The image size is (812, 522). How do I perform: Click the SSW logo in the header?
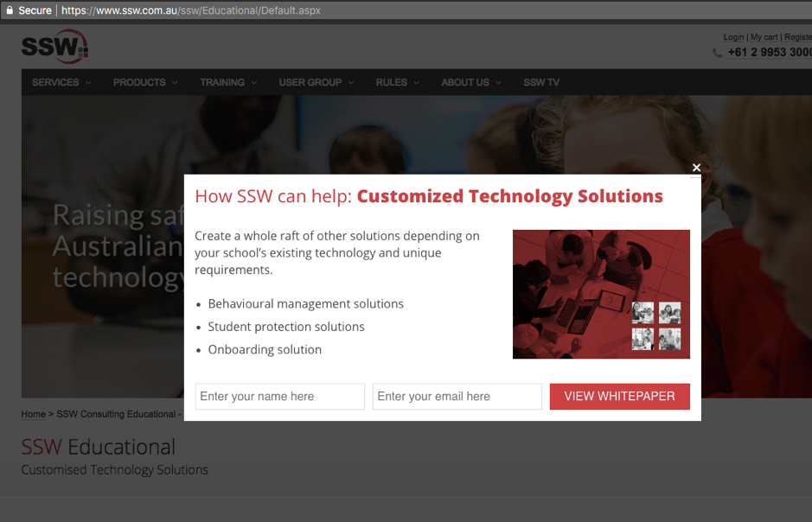(54, 47)
